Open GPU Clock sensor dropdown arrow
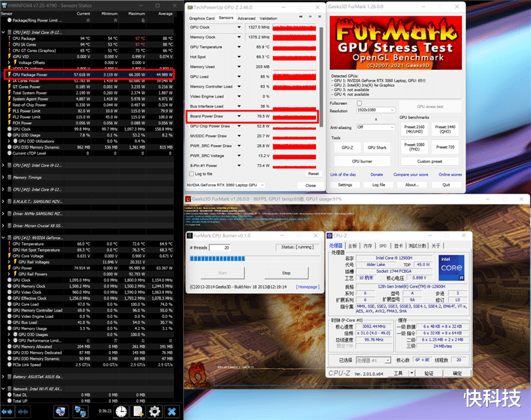The width and height of the screenshot is (531, 420). point(239,27)
